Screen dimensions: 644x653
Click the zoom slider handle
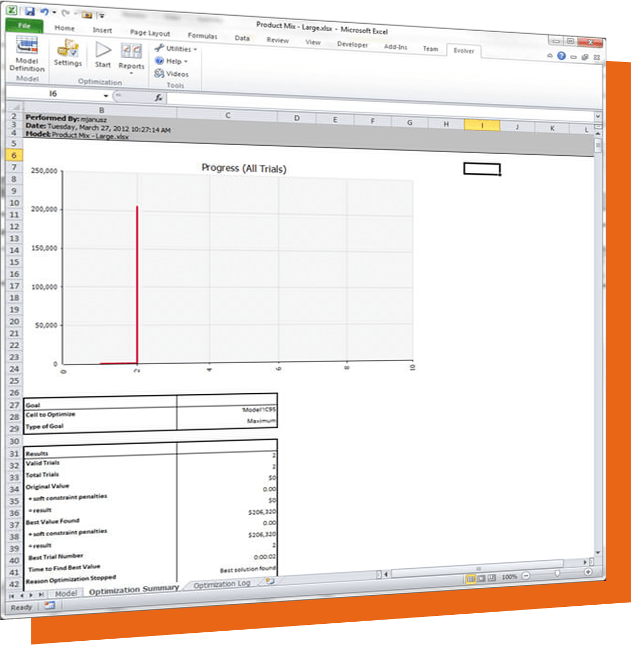[x=557, y=573]
